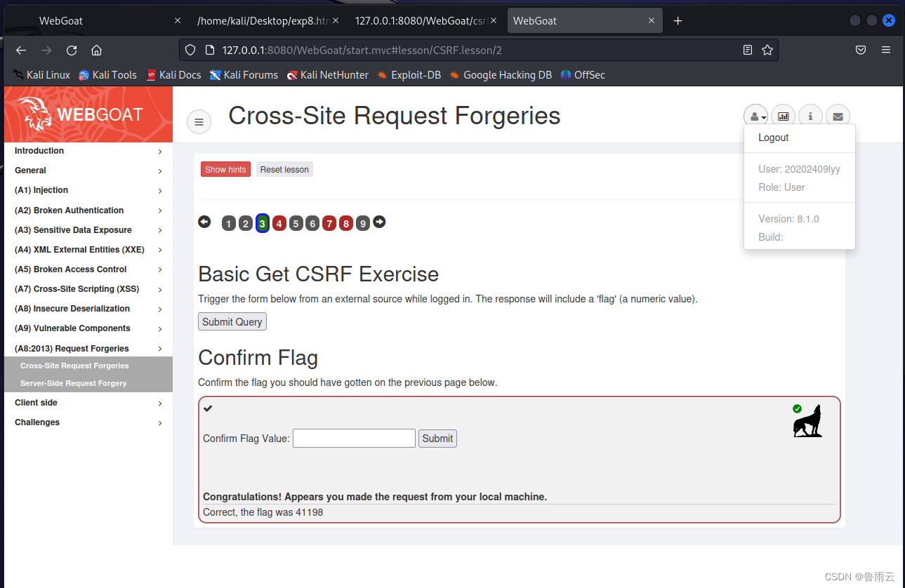Viewport: 905px width, 588px height.
Task: Jump to lesson page 1
Action: pyautogui.click(x=228, y=224)
